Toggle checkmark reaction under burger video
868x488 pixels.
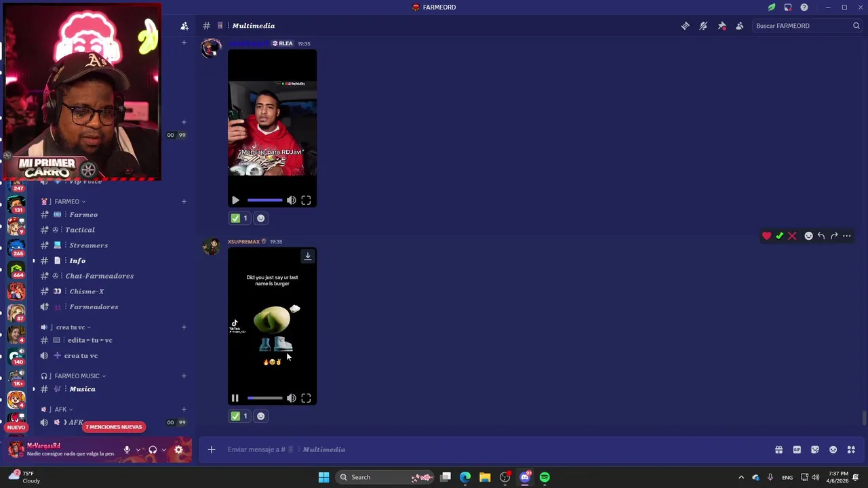[x=239, y=416]
